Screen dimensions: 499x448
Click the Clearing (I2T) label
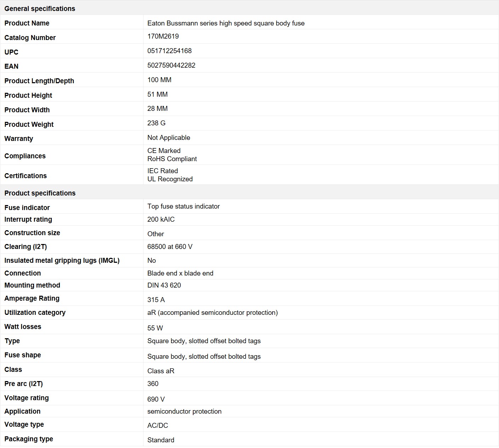[x=26, y=246]
